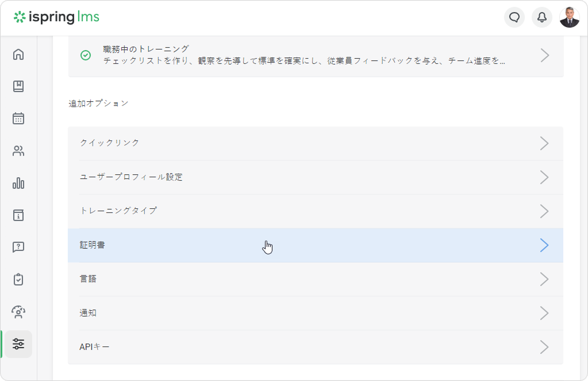
Task: Open the 証明書 option
Action: point(93,245)
